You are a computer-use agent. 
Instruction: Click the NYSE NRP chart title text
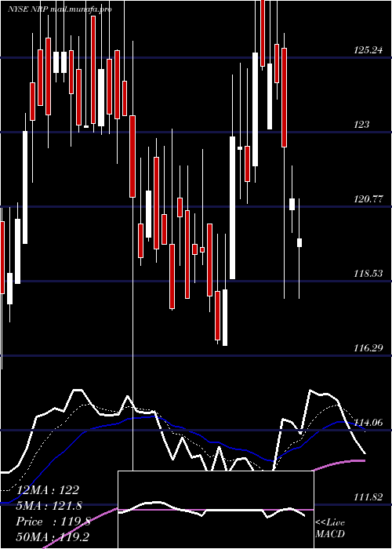(60, 9)
